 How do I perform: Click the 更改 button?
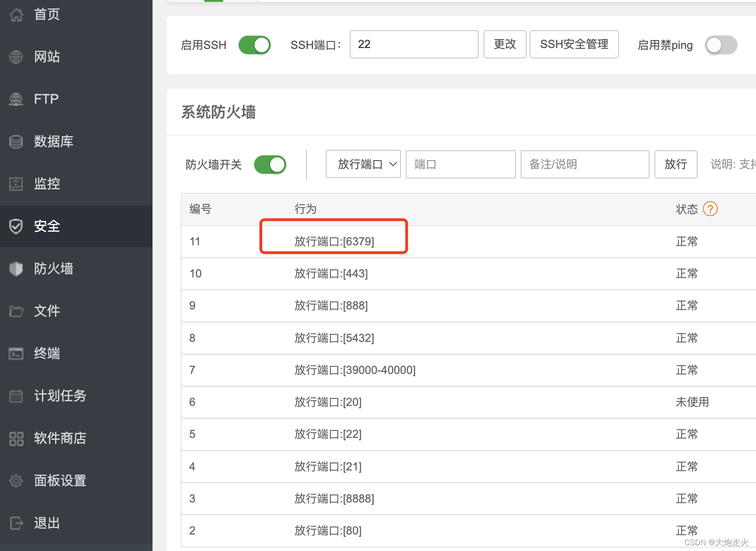click(x=505, y=44)
